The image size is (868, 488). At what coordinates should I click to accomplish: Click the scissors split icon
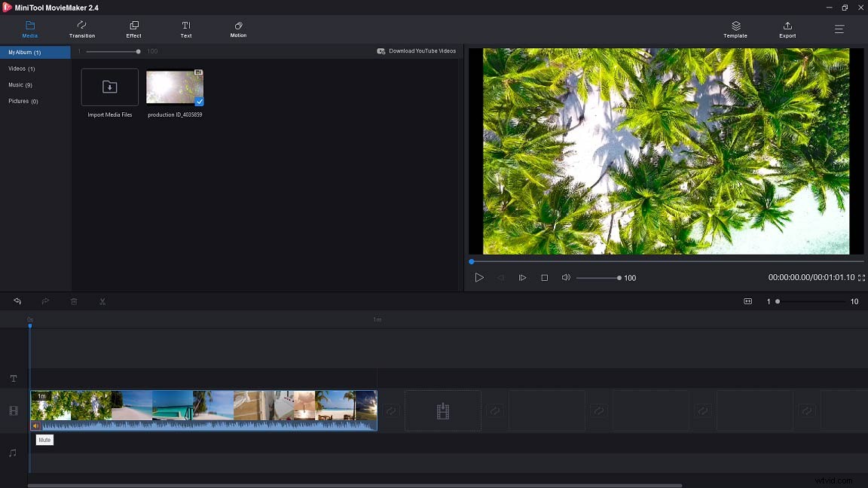(x=102, y=301)
